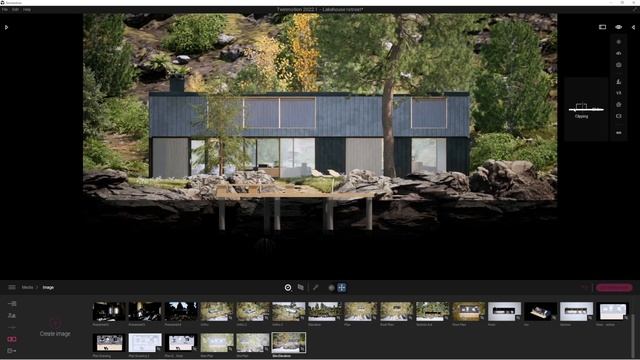Screen dimensions: 640x360
Task: Go back to Media in the breadcrumb
Action: pyautogui.click(x=27, y=287)
